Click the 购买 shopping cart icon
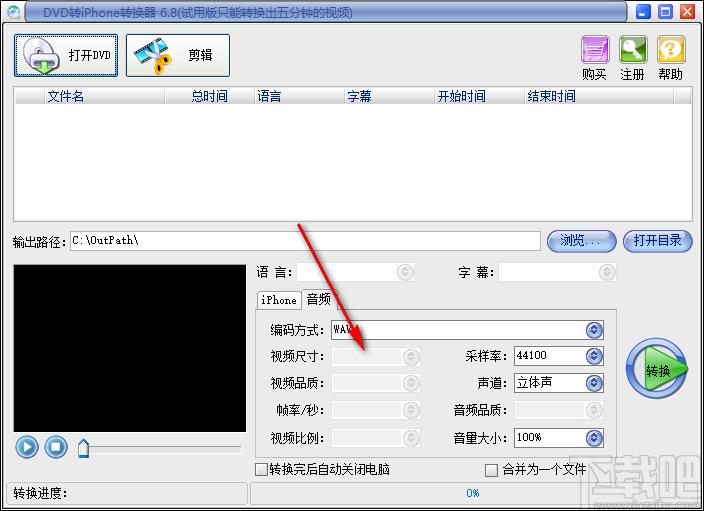Screen dimensions: 704x511 (595, 49)
